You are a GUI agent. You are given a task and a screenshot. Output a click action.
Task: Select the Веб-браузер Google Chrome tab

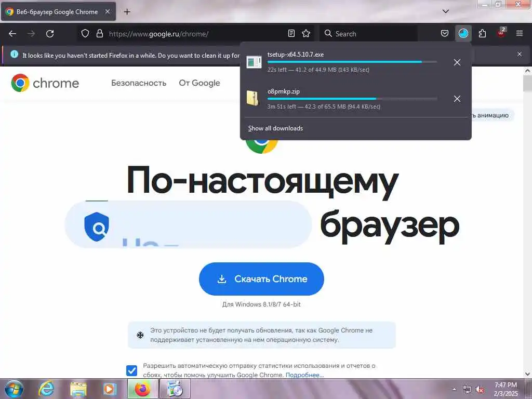point(58,11)
